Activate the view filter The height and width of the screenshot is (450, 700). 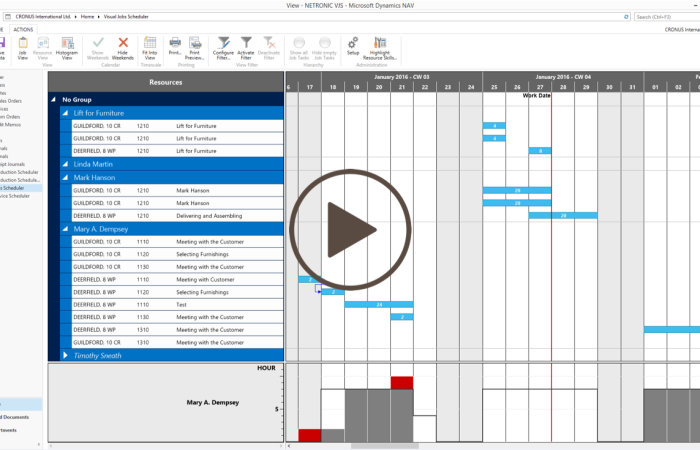coord(246,48)
